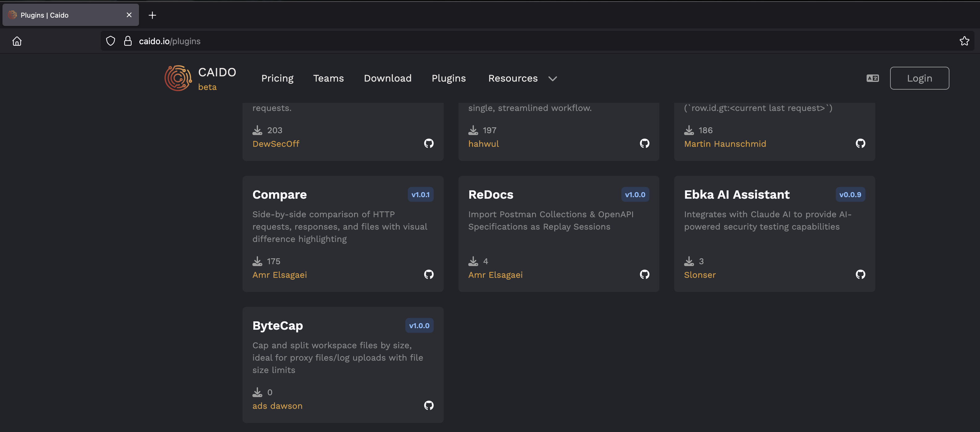
Task: Open GitHub repo for ReDocs plugin
Action: (x=644, y=274)
